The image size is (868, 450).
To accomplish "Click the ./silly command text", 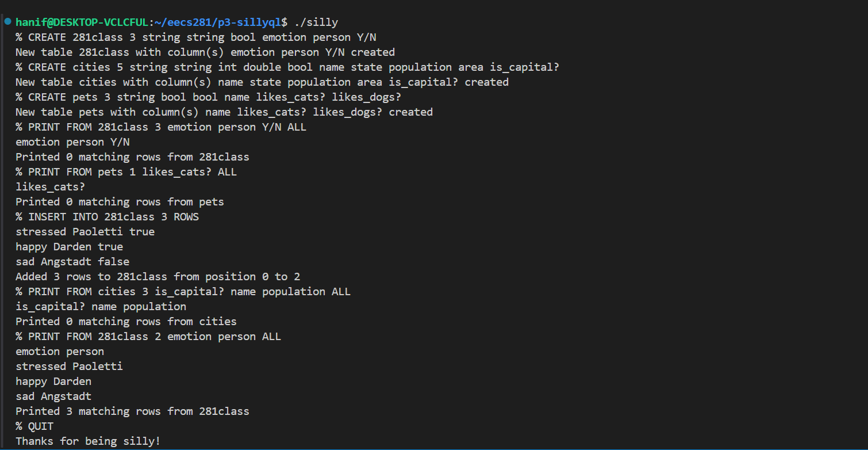I will click(x=316, y=22).
